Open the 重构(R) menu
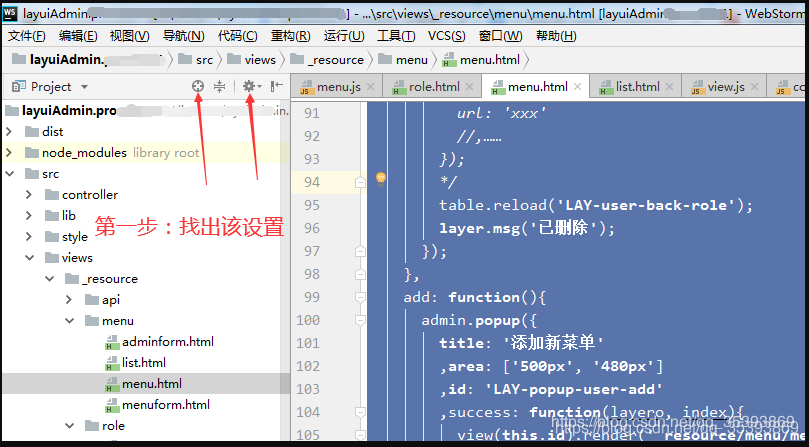Viewport: 809px width, 447px height. tap(290, 36)
